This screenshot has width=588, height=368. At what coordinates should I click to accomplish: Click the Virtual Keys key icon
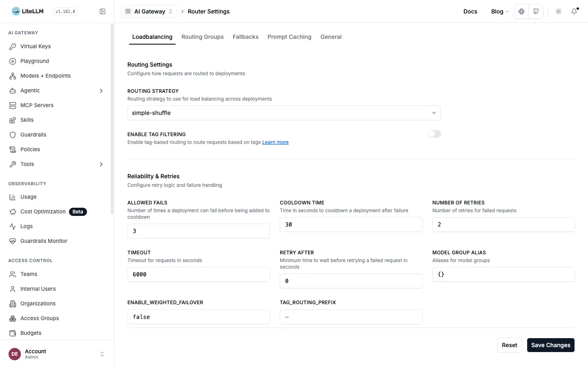point(13,47)
